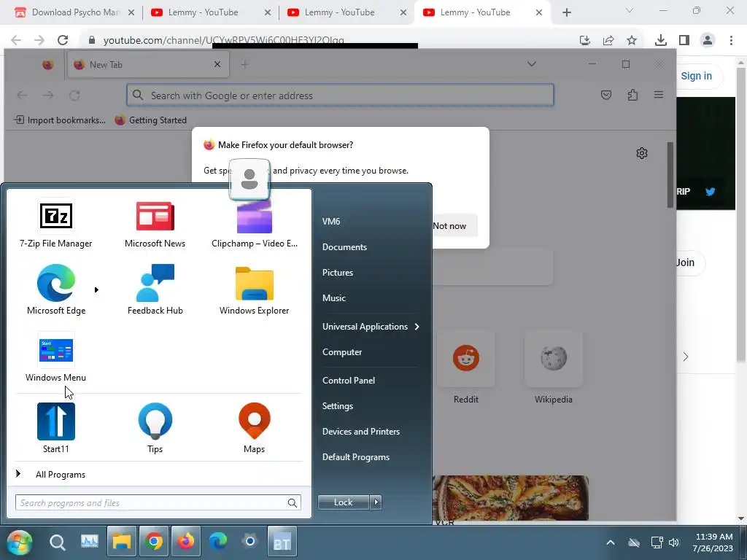Expand Universal Applications submenu
The height and width of the screenshot is (560, 747).
[371, 327]
